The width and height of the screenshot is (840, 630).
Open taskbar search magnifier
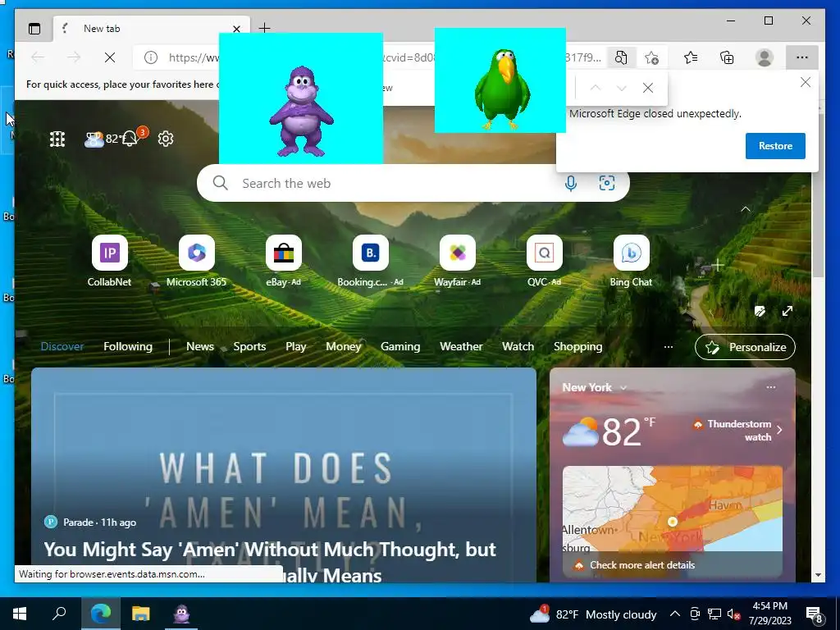(x=59, y=614)
